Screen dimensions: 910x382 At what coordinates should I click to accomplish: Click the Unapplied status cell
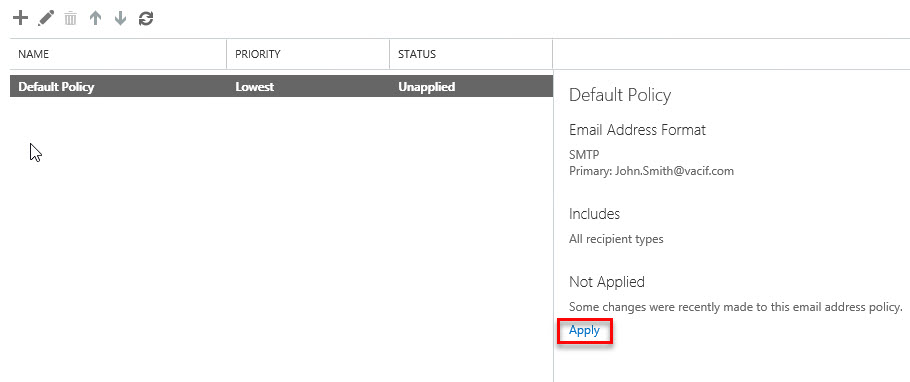coord(427,87)
